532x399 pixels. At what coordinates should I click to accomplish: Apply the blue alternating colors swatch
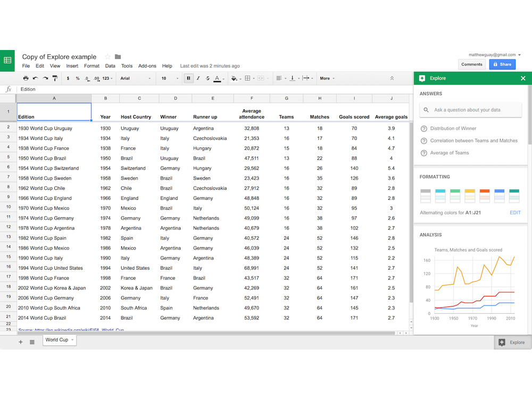click(x=500, y=196)
